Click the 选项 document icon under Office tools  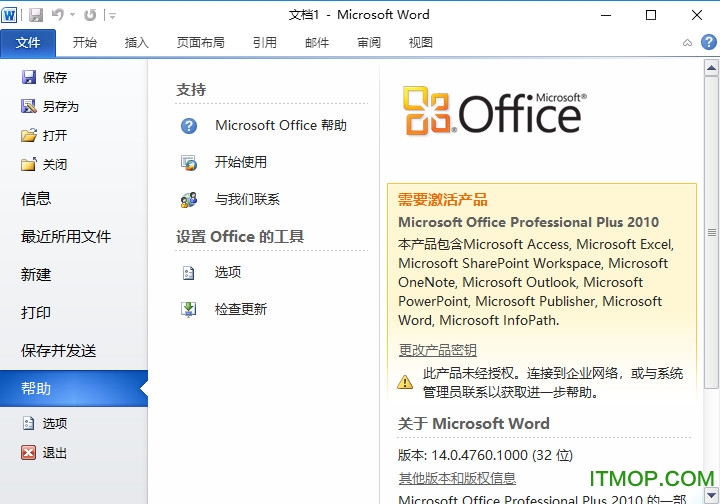click(189, 273)
